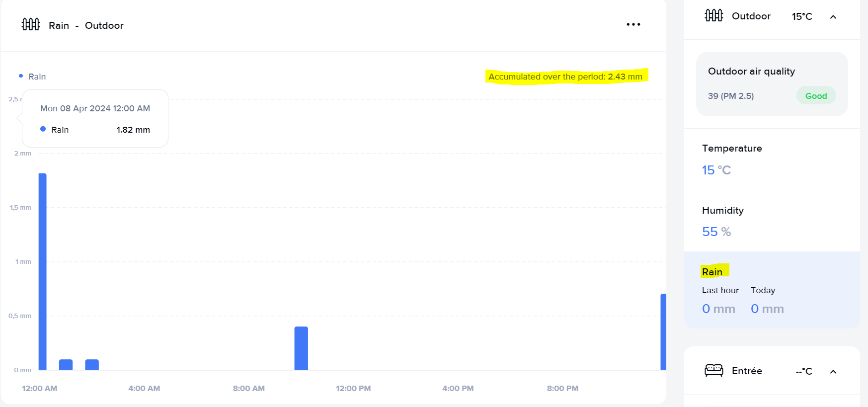868x407 pixels.
Task: Click the 55 % humidity value
Action: click(x=716, y=232)
